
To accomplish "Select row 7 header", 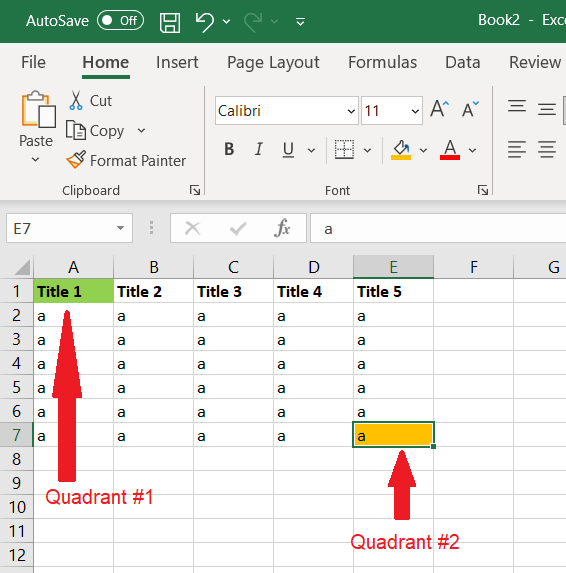I will 16,435.
